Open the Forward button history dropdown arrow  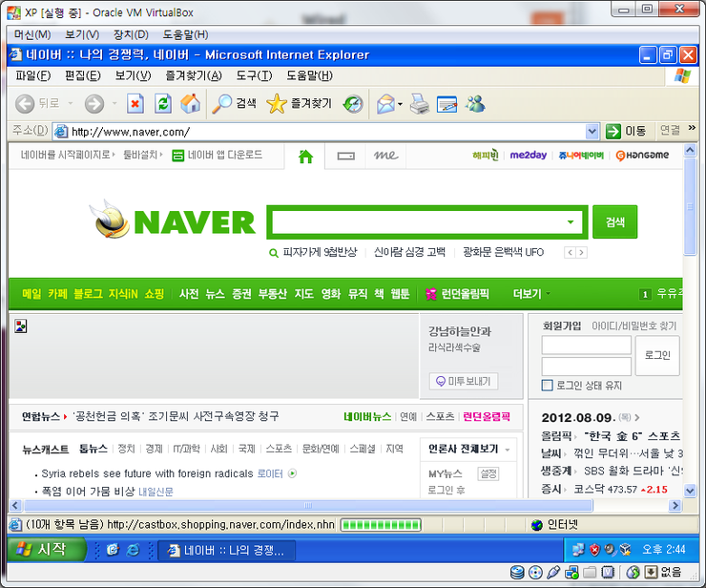(x=114, y=104)
